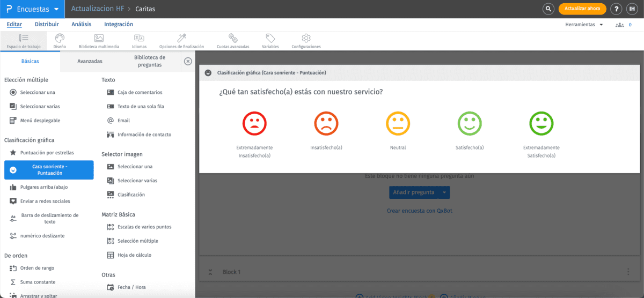
Task: Click the search magnifier icon in header
Action: coord(548,9)
